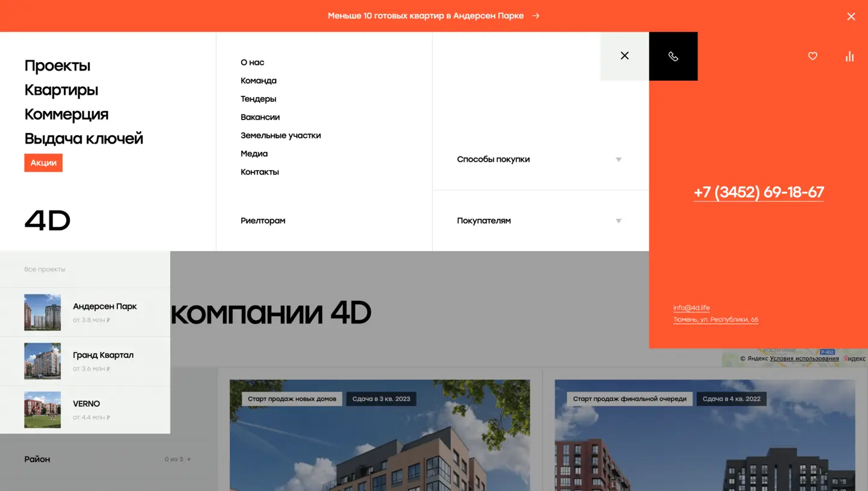The width and height of the screenshot is (868, 491).
Task: Click the arrow in the Андерсен Парк banner
Action: pos(535,16)
